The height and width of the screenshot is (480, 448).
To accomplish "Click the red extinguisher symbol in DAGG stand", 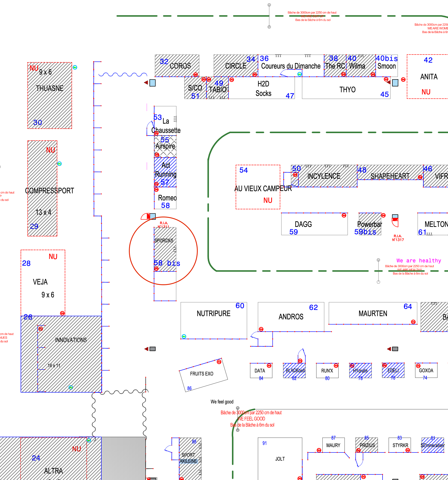I will pos(344,215).
